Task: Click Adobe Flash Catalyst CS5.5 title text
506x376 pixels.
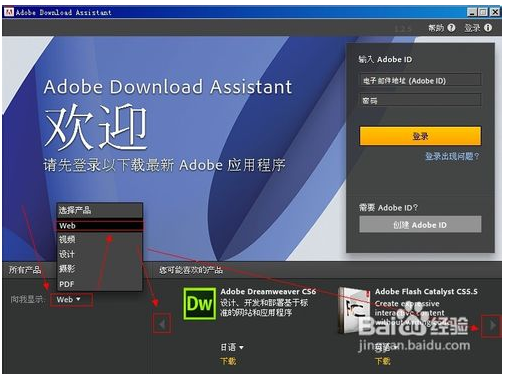Action: [426, 291]
